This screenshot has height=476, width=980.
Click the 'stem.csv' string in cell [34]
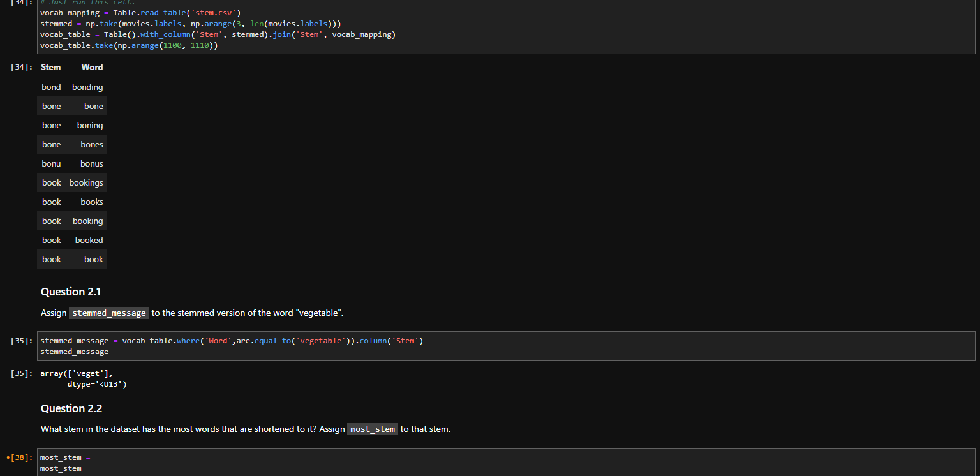tap(217, 12)
